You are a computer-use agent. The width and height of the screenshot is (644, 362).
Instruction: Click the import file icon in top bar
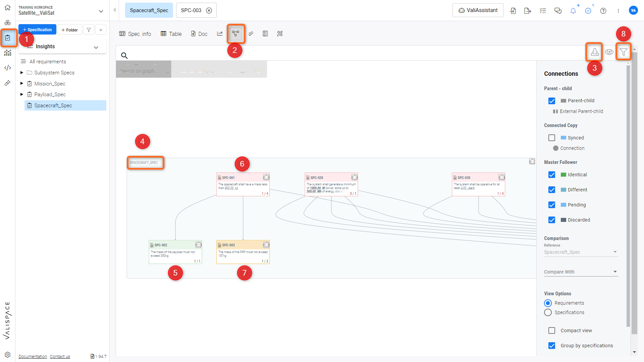click(513, 11)
